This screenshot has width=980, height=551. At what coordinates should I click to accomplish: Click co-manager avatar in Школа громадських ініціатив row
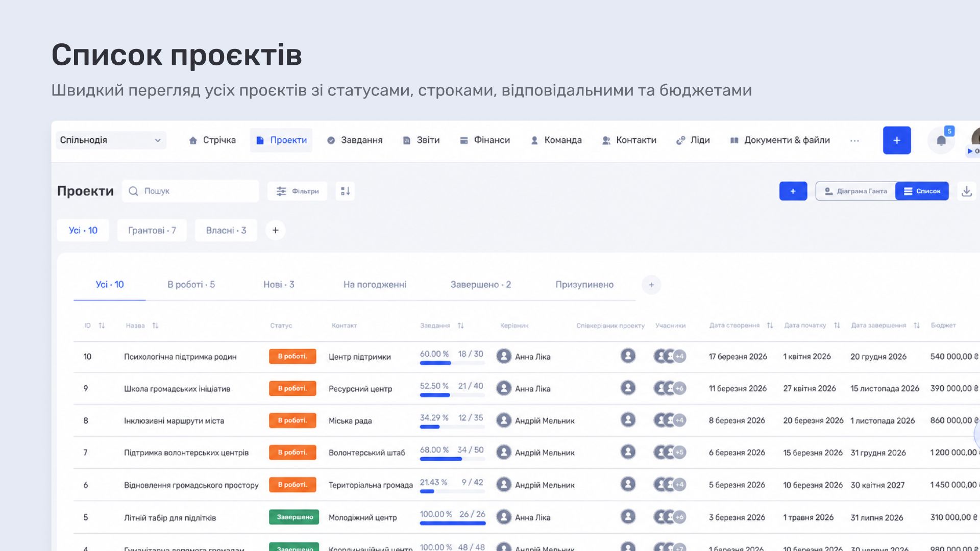[x=628, y=388]
